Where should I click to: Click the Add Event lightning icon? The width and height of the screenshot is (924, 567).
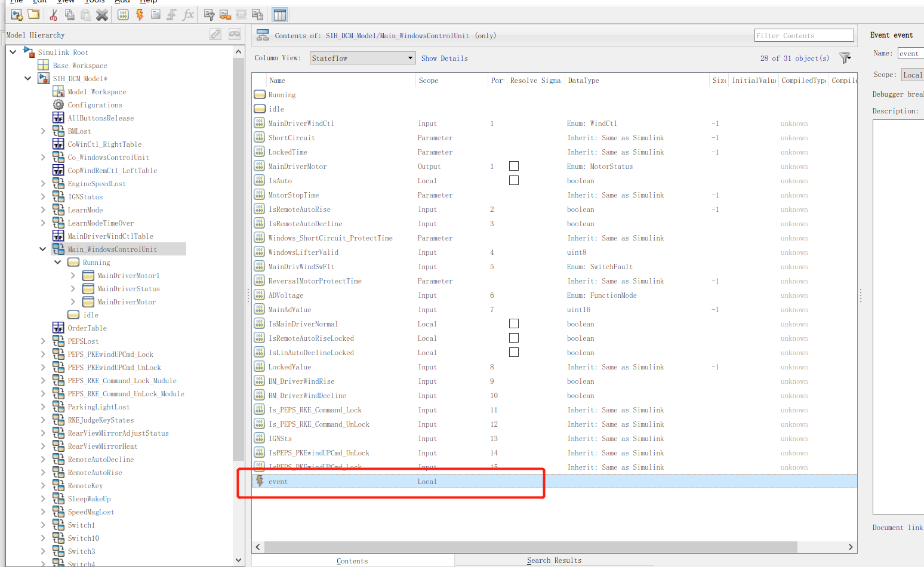(140, 14)
